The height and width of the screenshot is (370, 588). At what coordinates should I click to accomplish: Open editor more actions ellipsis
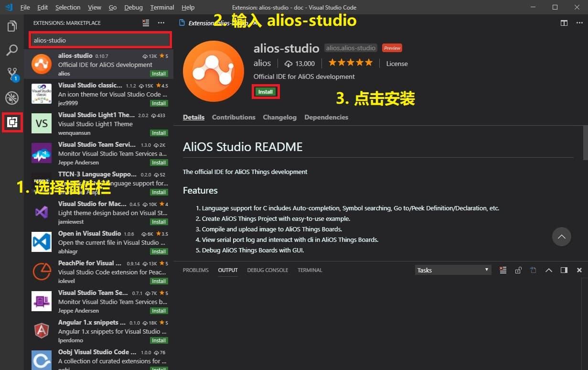[x=579, y=23]
